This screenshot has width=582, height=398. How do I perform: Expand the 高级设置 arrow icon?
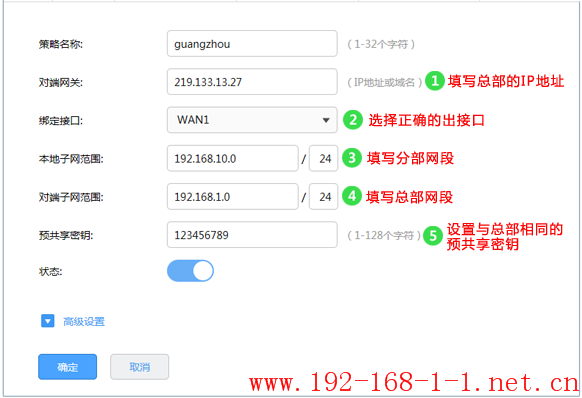48,321
